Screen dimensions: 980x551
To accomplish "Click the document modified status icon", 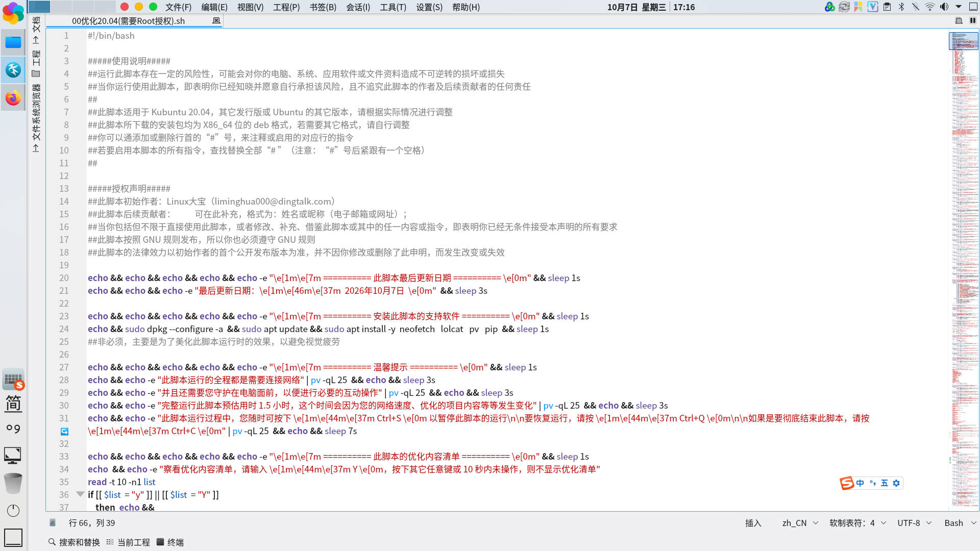I will pyautogui.click(x=52, y=522).
